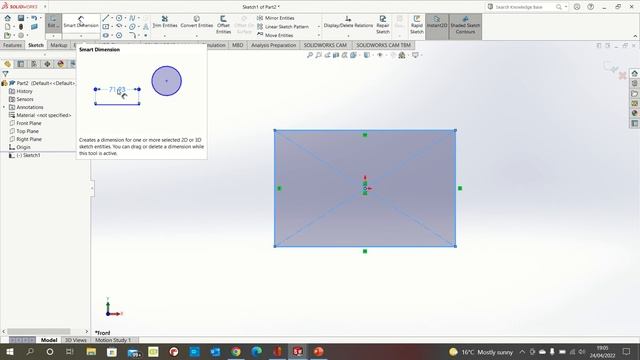
Task: Switch to Motion Study 1 tab
Action: click(113, 340)
